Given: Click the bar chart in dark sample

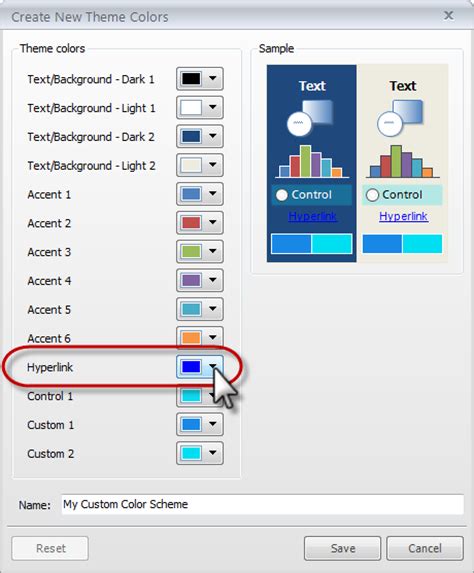Looking at the screenshot, I should point(312,161).
